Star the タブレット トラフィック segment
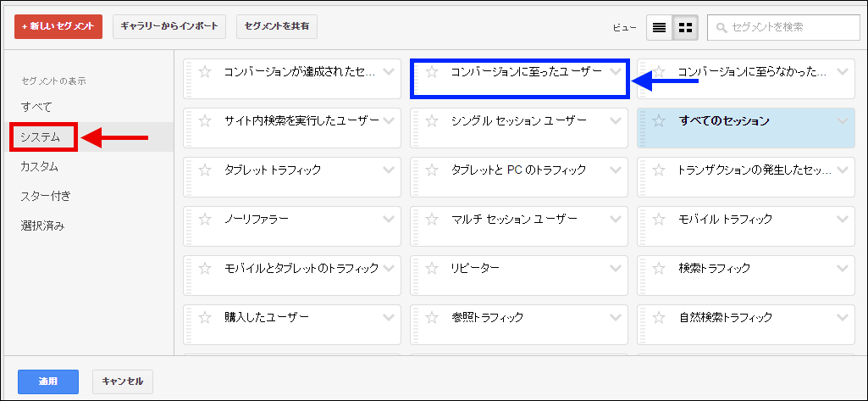 205,170
